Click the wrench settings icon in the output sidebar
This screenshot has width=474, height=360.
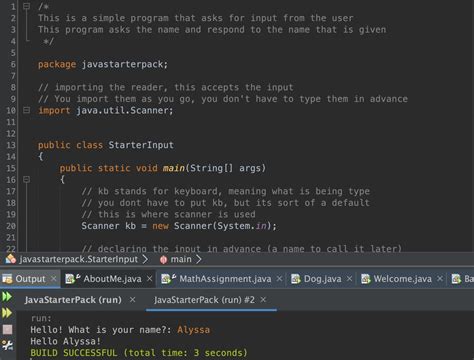click(x=7, y=345)
